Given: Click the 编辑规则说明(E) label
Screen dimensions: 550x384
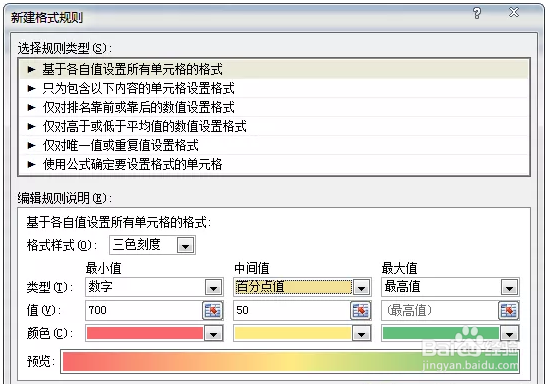Looking at the screenshot, I should tap(65, 198).
